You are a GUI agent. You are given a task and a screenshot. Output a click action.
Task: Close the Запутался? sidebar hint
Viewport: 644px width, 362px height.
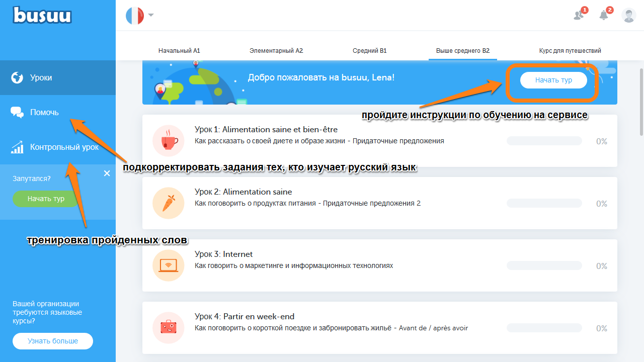point(107,173)
